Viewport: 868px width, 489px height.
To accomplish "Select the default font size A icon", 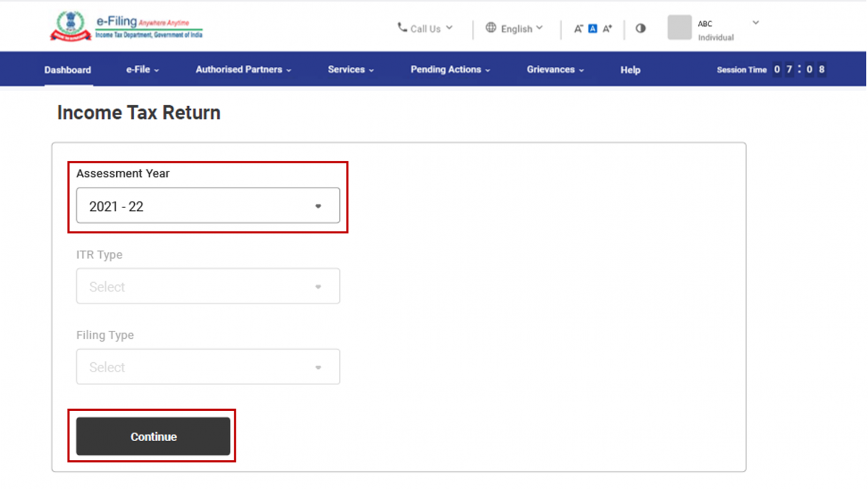I will coord(592,29).
